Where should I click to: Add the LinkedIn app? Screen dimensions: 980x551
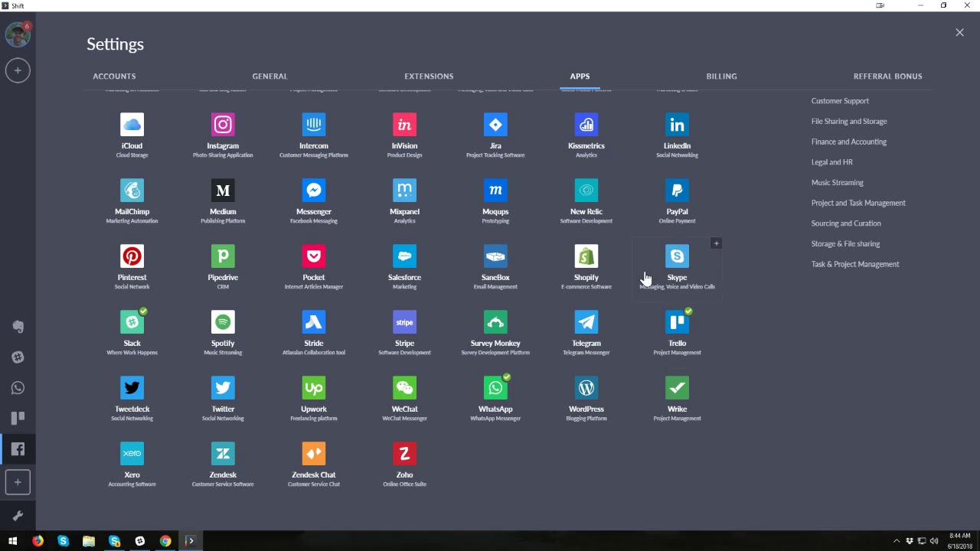point(677,125)
